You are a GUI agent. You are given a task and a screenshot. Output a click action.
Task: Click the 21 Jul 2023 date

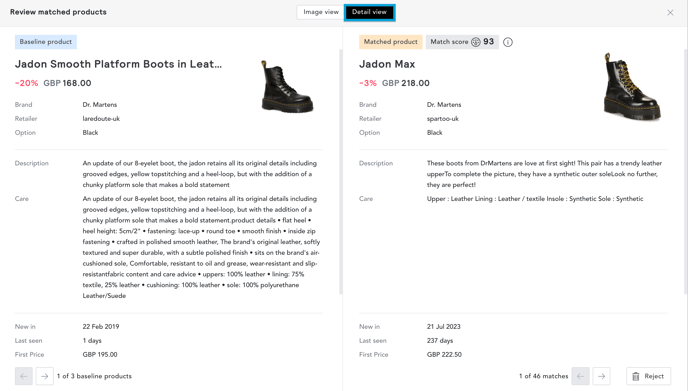444,326
